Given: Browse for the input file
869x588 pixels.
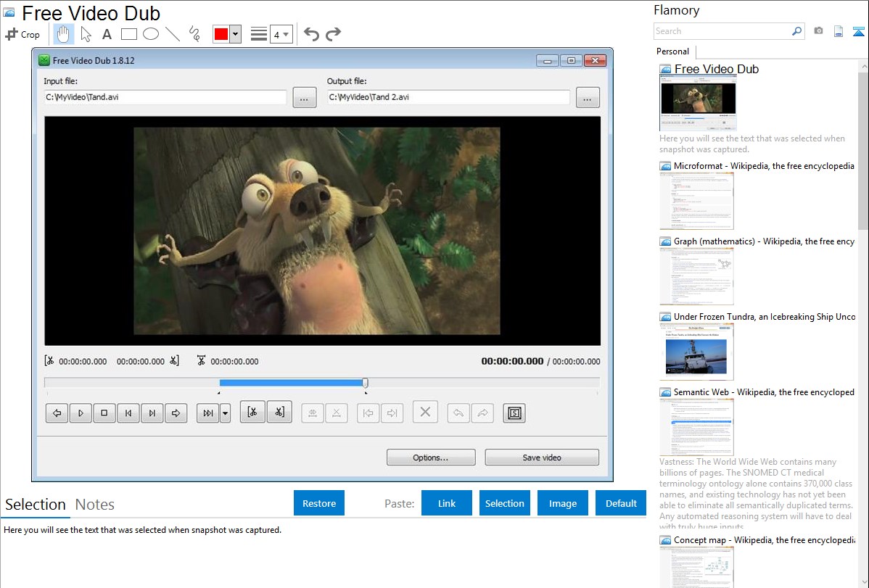Looking at the screenshot, I should (304, 98).
